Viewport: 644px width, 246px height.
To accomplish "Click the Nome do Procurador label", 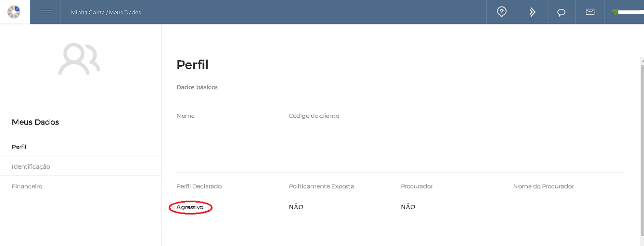I will pyautogui.click(x=543, y=186).
